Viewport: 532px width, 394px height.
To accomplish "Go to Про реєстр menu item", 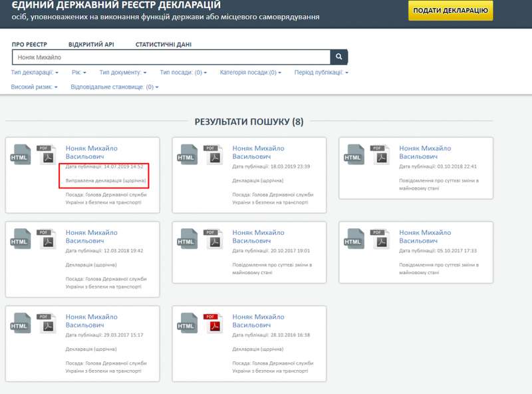I will pyautogui.click(x=29, y=45).
